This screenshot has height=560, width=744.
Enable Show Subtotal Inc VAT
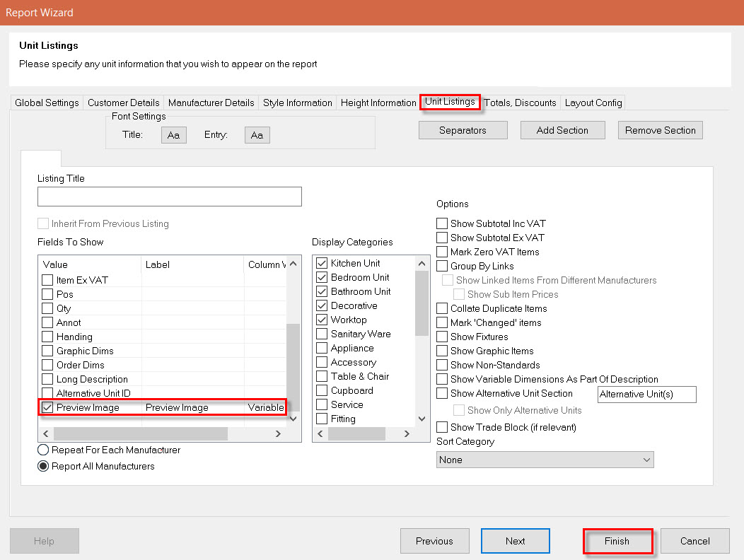click(442, 223)
